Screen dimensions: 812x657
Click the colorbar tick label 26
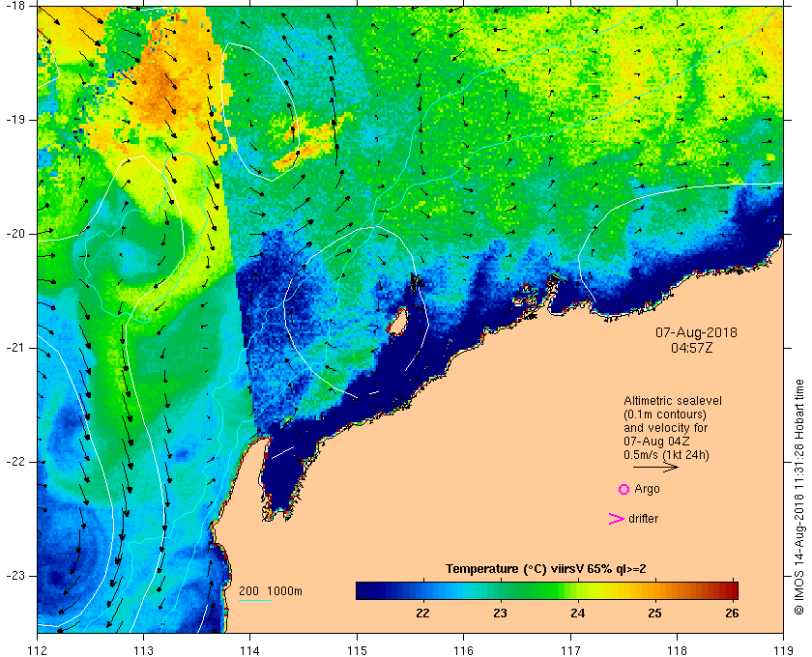click(x=731, y=613)
